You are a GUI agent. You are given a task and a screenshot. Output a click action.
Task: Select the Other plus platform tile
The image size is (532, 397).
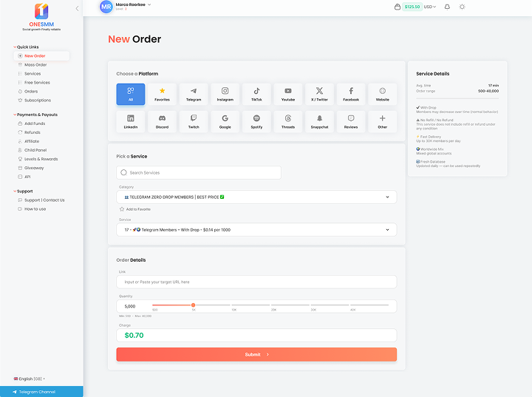pyautogui.click(x=383, y=121)
